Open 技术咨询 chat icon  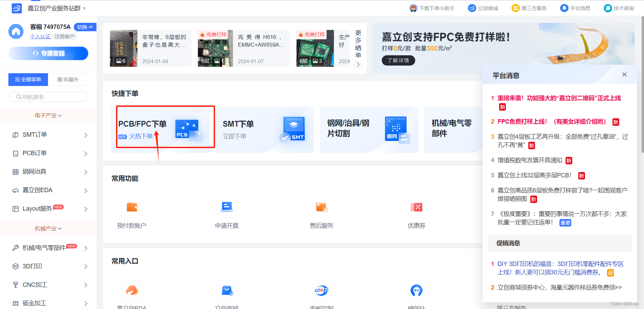608,8
